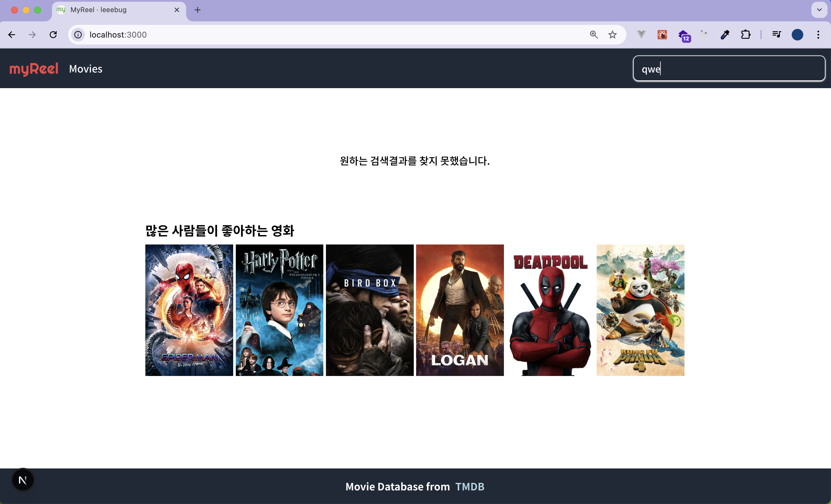
Task: Open the extension with badge 12
Action: click(684, 36)
